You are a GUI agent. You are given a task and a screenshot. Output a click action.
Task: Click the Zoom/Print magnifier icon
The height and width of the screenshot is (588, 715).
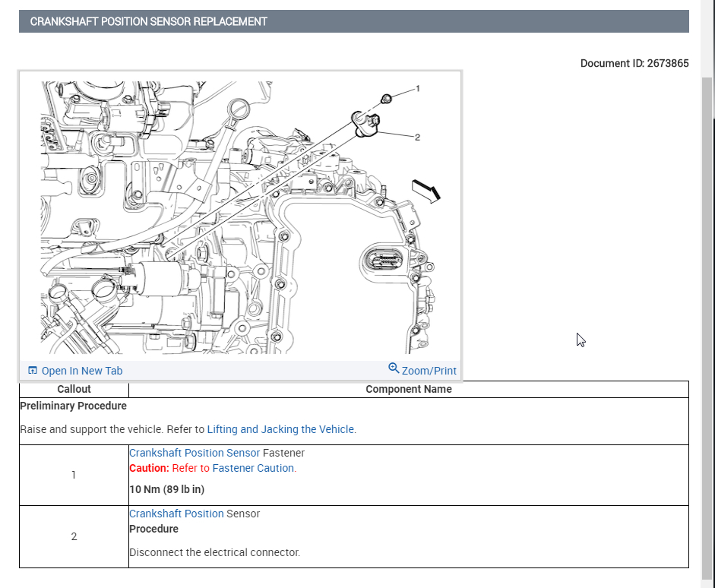tap(394, 368)
